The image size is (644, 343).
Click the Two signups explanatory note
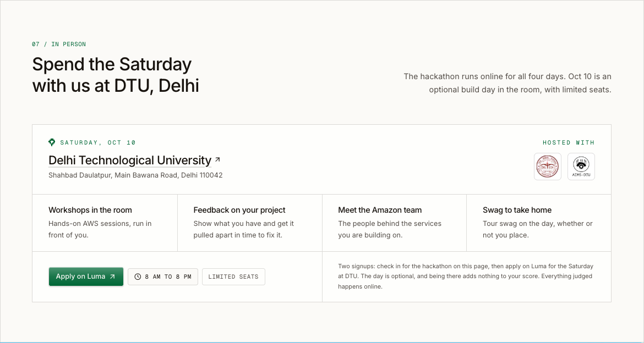coord(466,276)
